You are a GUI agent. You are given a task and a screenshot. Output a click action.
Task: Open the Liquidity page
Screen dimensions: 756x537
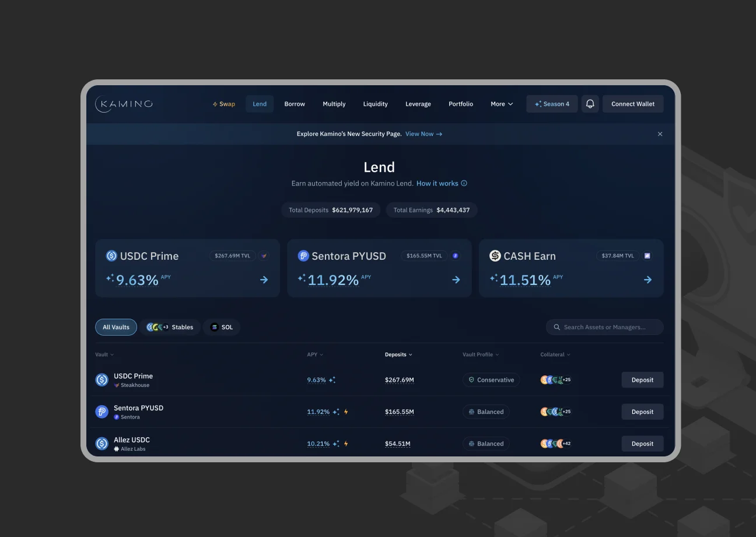coord(376,104)
